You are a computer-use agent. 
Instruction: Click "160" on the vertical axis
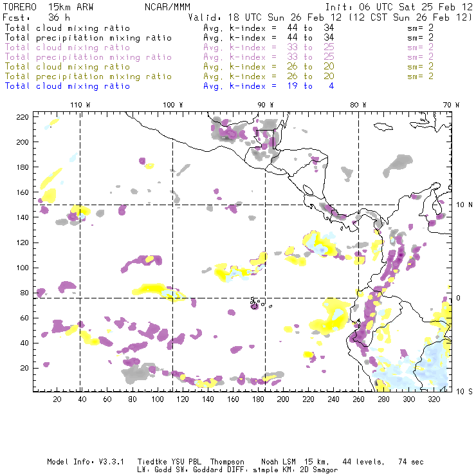click(23, 192)
